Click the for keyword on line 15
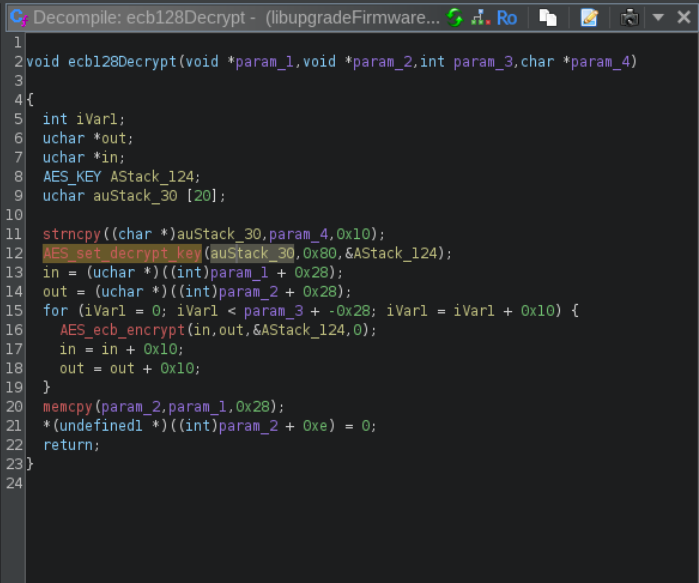Screen dimensions: 699x583 pyautogui.click(x=55, y=311)
